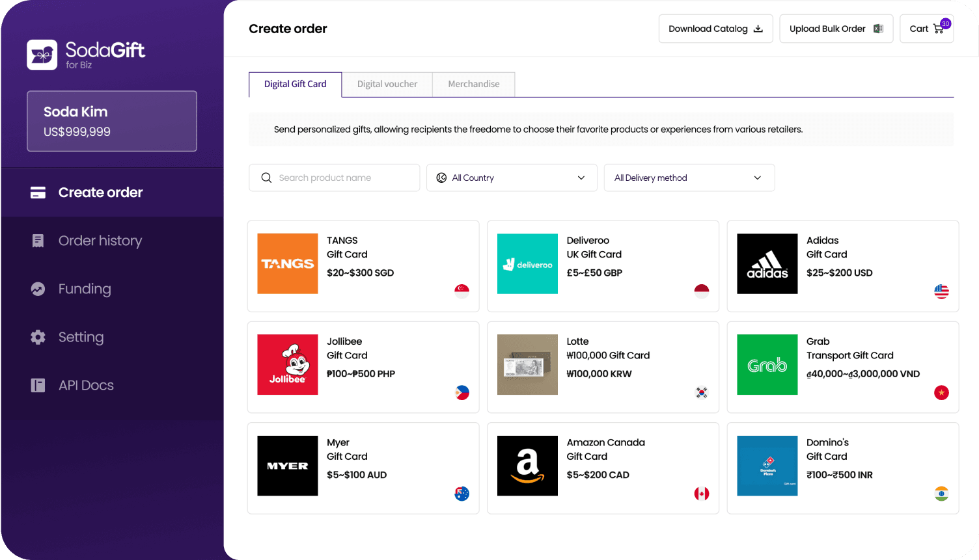Click the Soda Kim account balance box

[x=112, y=121]
